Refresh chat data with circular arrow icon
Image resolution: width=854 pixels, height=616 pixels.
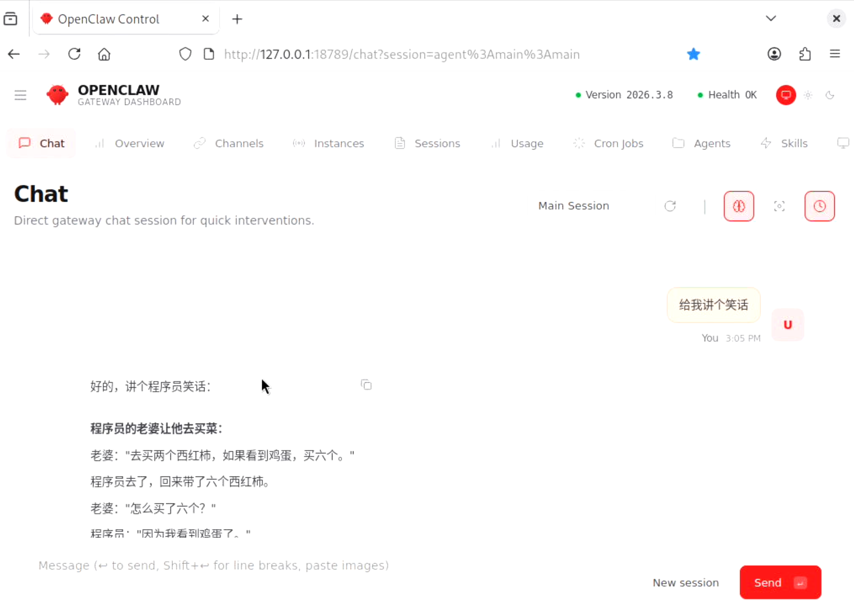coord(670,206)
